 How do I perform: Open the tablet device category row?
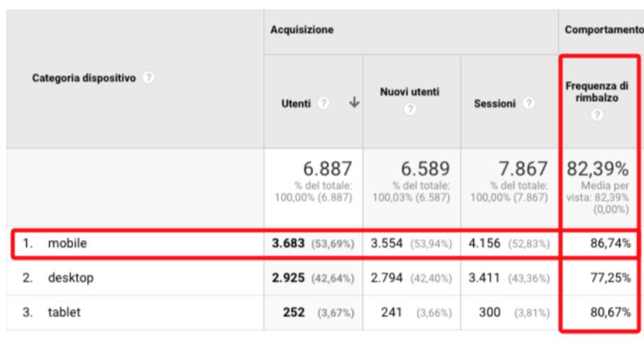click(64, 312)
